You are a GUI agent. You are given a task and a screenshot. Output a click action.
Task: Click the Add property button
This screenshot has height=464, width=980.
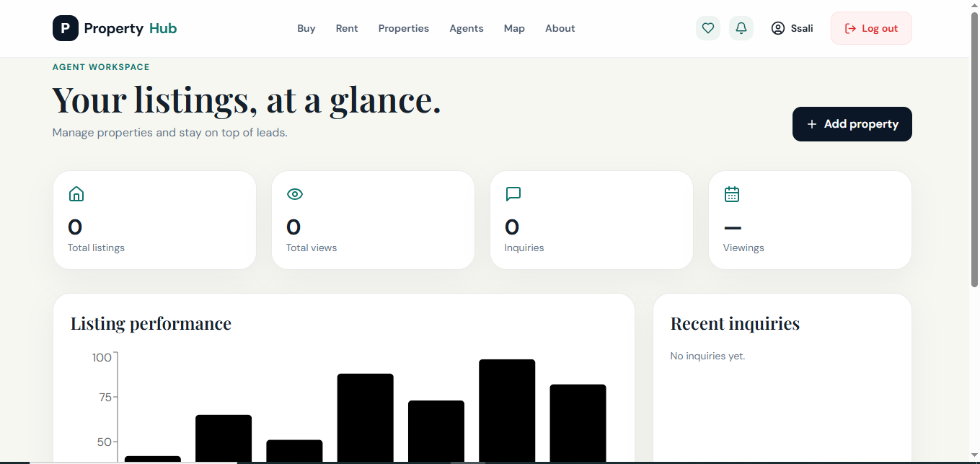click(852, 124)
